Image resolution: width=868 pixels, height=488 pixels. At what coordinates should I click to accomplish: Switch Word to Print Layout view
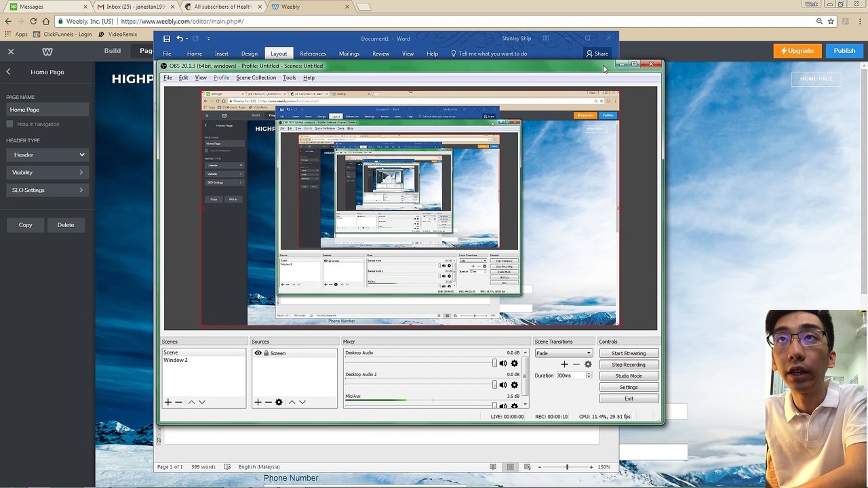coord(510,467)
